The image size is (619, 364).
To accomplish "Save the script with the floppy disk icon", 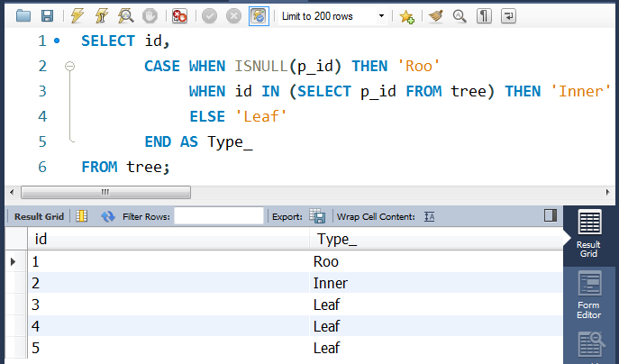I will (48, 16).
